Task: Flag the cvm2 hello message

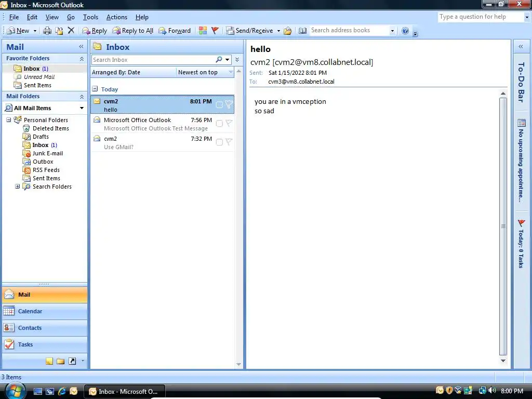Action: [x=229, y=104]
